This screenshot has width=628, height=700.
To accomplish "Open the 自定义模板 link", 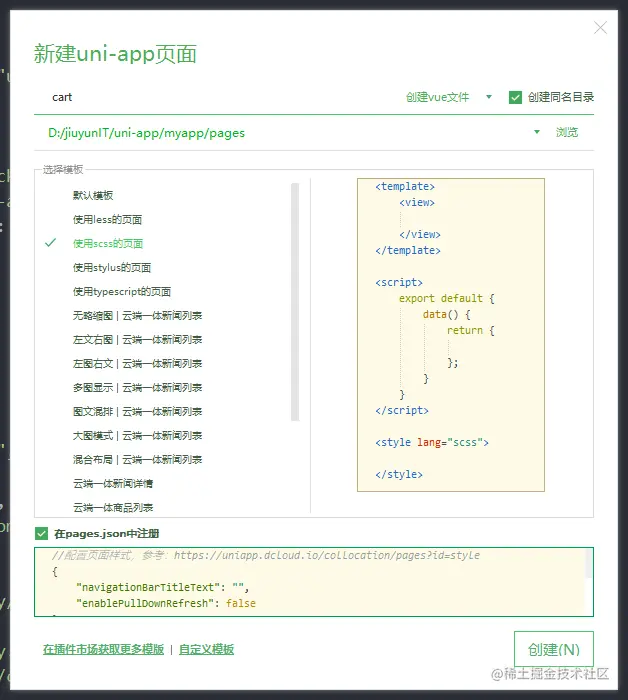I will click(206, 649).
